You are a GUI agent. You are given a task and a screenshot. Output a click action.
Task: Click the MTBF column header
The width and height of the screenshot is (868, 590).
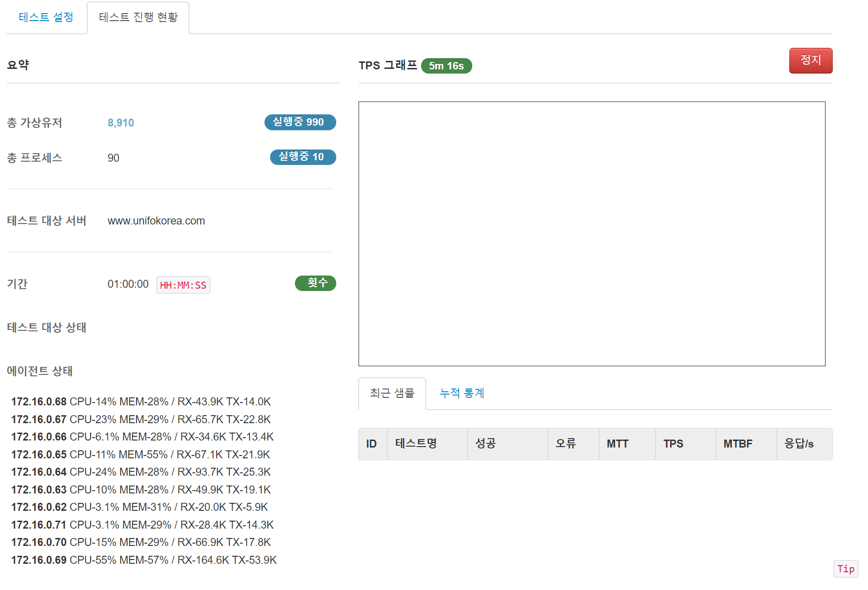coord(737,444)
